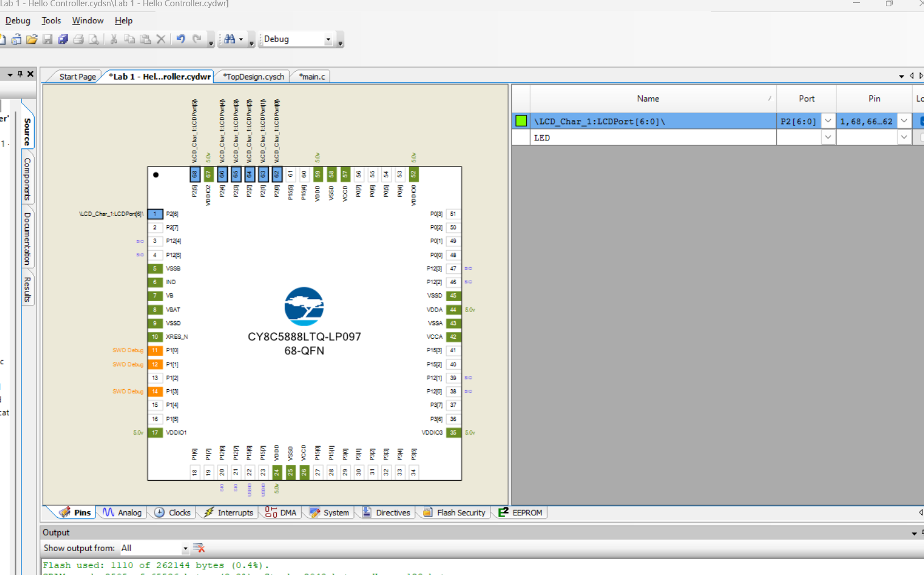Click chip pin 44 VDDA
This screenshot has width=924, height=575.
pos(453,310)
